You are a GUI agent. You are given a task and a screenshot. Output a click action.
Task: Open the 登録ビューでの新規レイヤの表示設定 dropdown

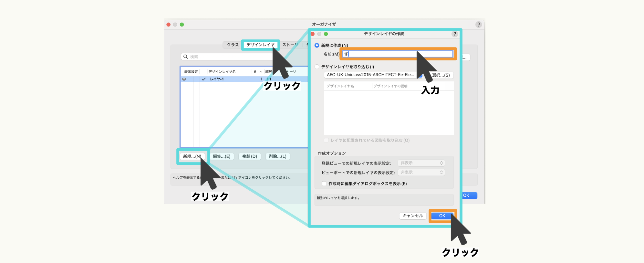point(421,163)
